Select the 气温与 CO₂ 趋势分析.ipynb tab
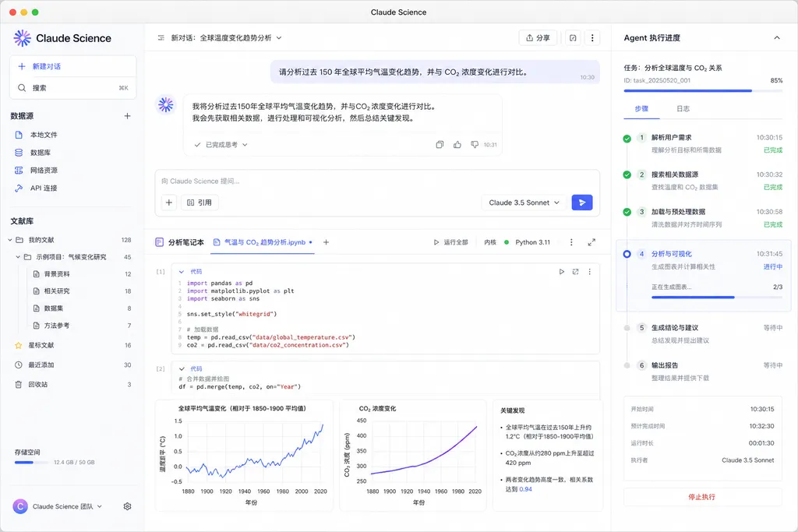 (263, 242)
